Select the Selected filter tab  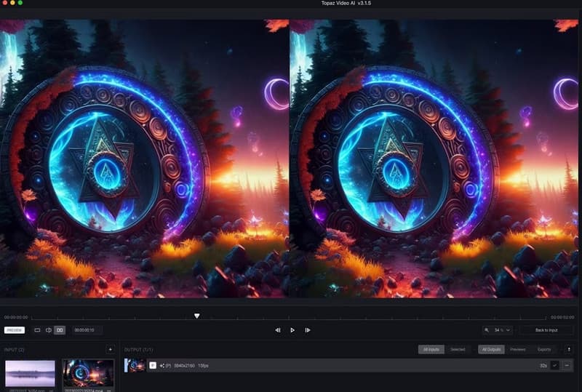(458, 350)
